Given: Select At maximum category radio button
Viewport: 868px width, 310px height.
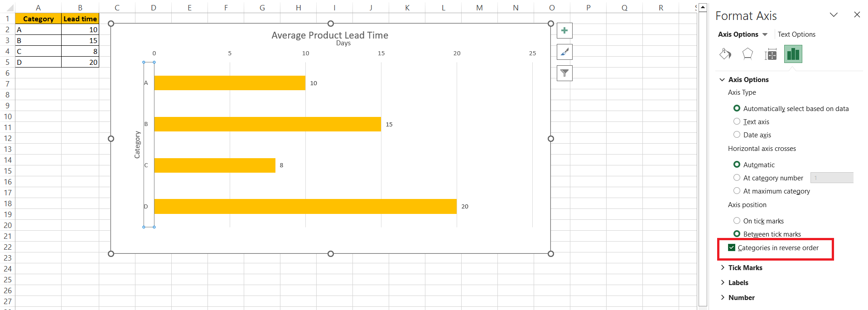Looking at the screenshot, I should tap(737, 191).
